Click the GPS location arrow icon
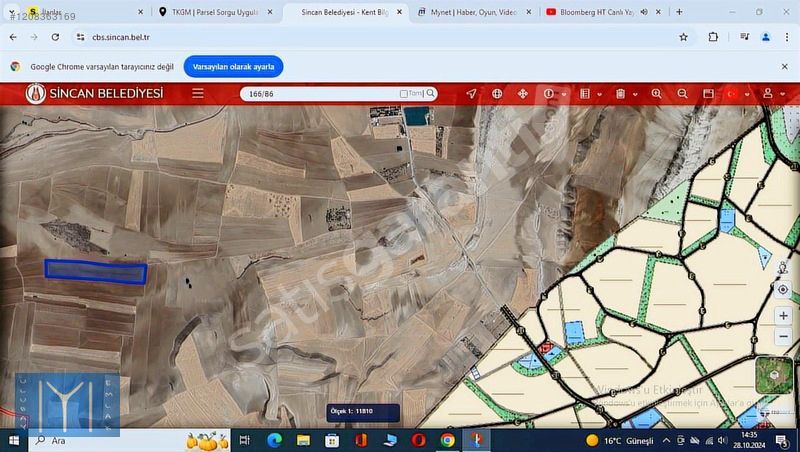This screenshot has width=800, height=452. coord(471,94)
